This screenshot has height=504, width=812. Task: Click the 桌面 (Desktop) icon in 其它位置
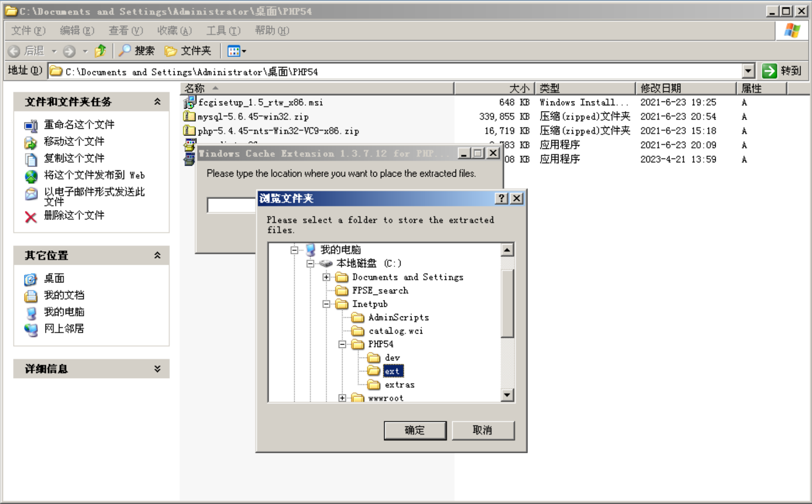31,279
